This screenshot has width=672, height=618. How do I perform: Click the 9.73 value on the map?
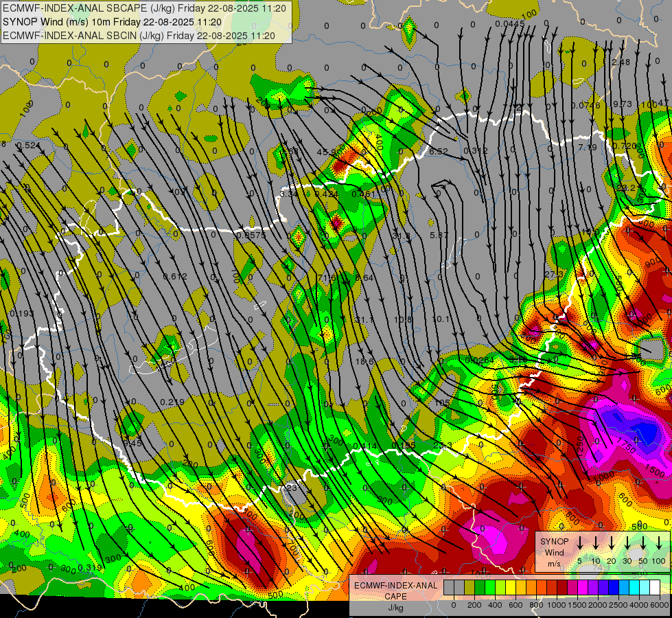click(x=623, y=104)
